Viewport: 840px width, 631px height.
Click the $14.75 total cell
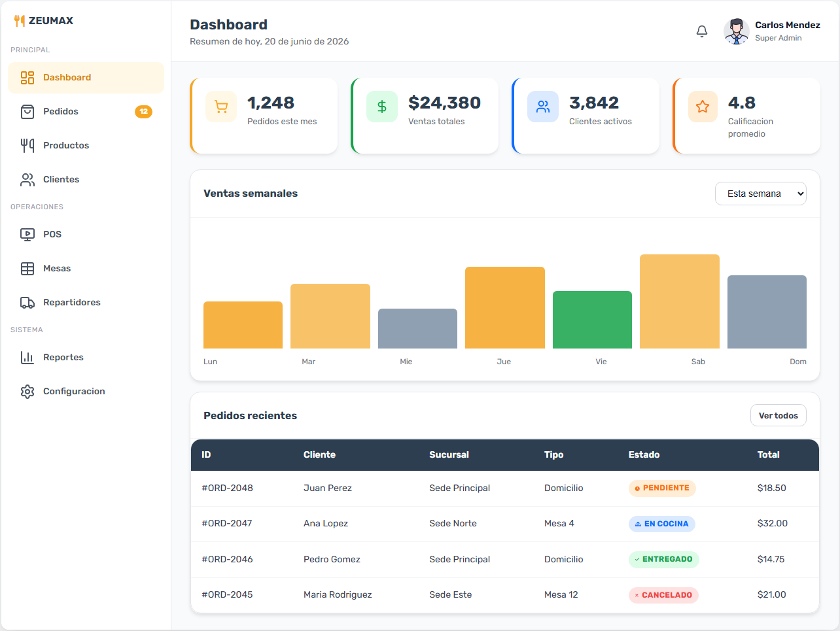[771, 560]
